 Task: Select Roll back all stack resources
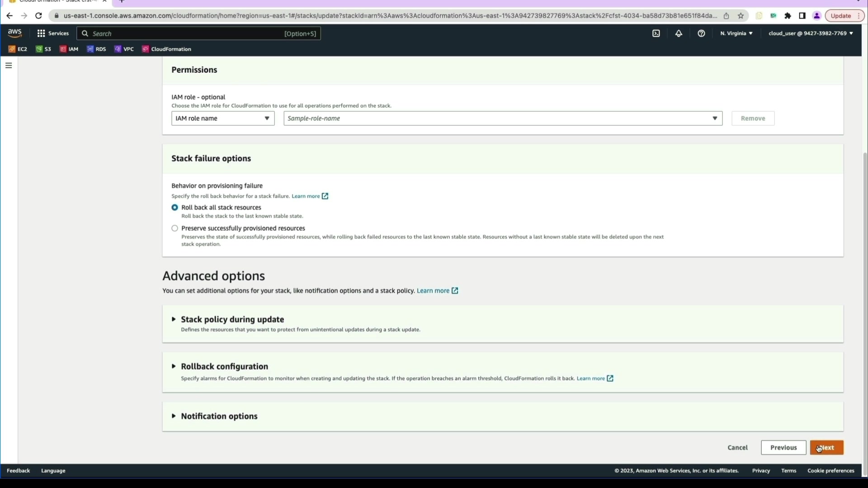tap(175, 207)
